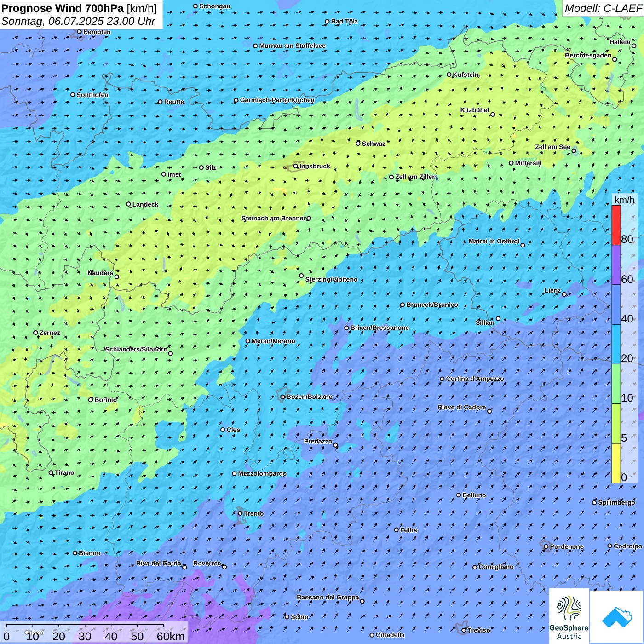The image size is (644, 644).
Task: Click the blue cloud logo in the corner
Action: pyautogui.click(x=617, y=617)
